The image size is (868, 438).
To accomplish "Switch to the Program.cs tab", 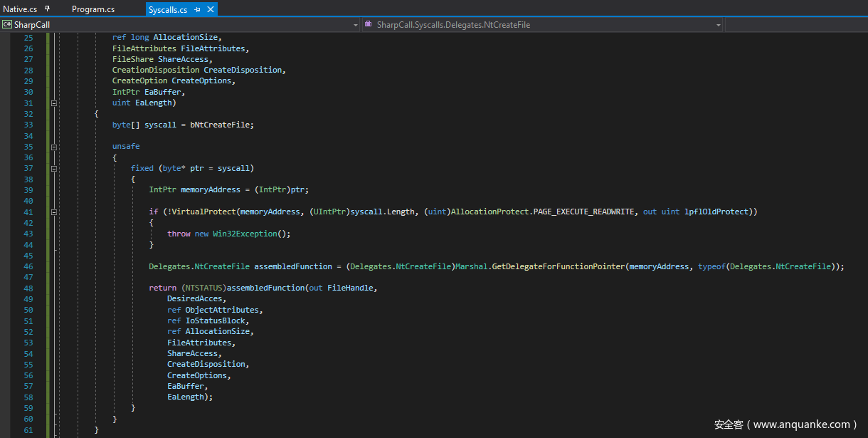I will tap(92, 9).
